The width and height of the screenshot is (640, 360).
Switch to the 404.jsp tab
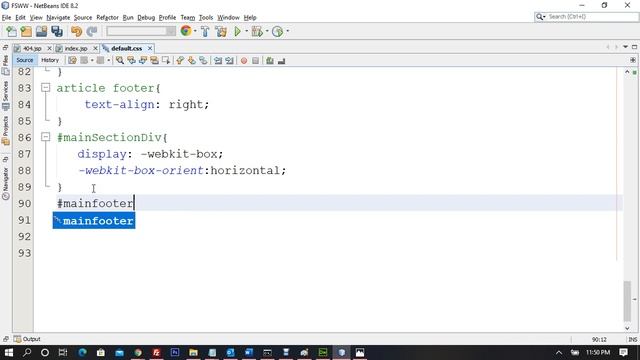[32, 48]
